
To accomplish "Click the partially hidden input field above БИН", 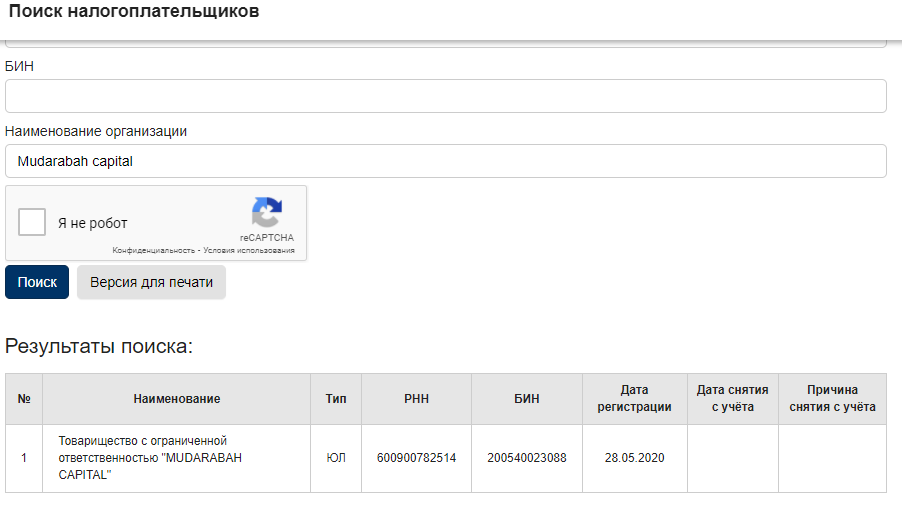I will click(445, 43).
